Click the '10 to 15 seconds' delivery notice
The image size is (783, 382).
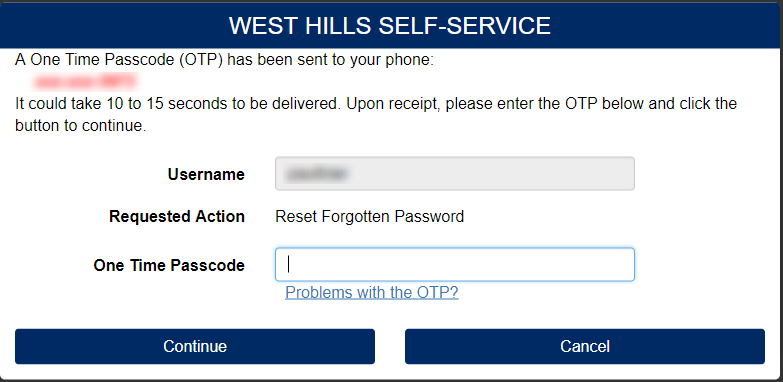pos(376,104)
